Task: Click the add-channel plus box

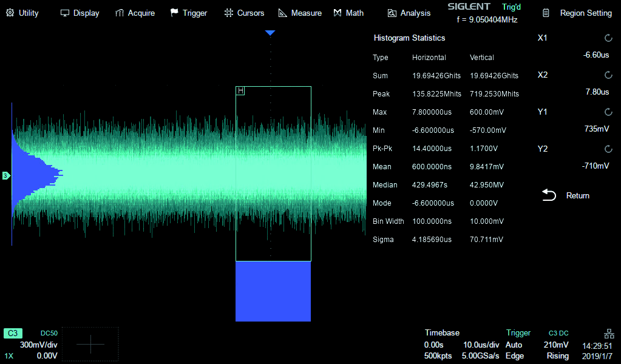Action: pos(90,344)
